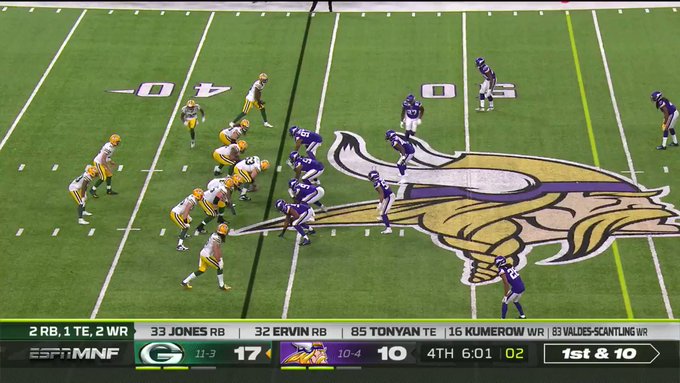Click the 02 play clock
The image size is (680, 383).
pyautogui.click(x=514, y=354)
